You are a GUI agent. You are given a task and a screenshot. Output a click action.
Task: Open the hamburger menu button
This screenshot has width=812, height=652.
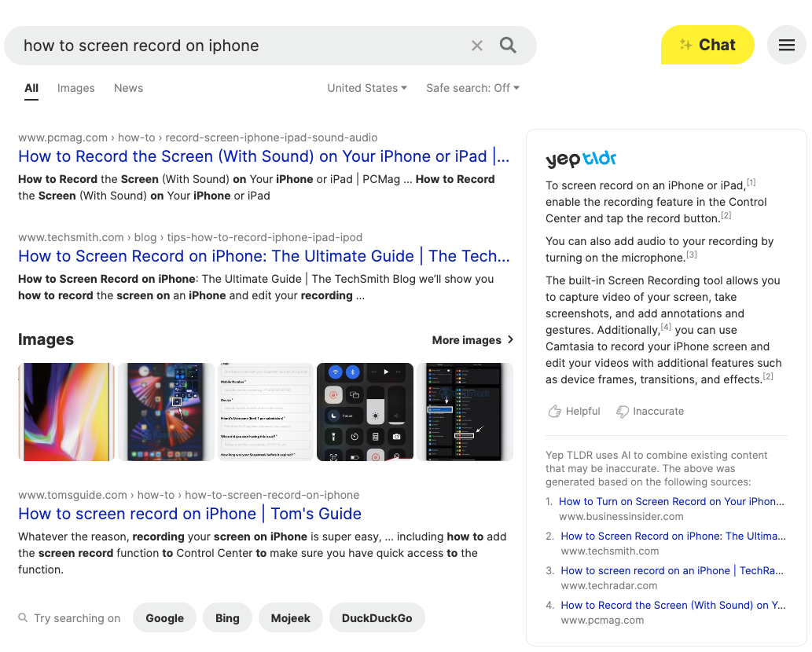(787, 45)
